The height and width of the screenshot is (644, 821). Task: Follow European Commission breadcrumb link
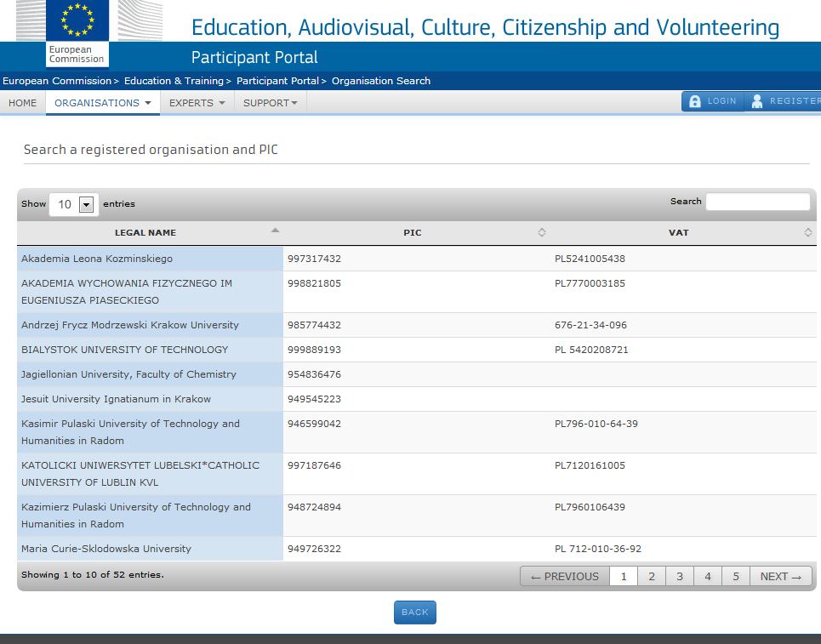(x=57, y=81)
